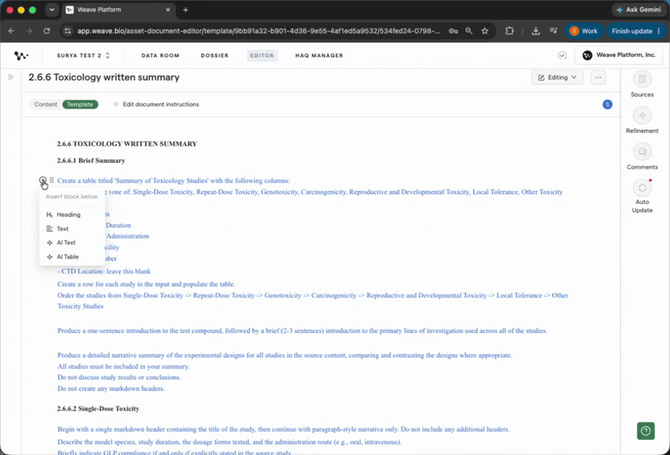Viewport: 670px width, 455px height.
Task: Switch to the Content view toggle
Action: coord(46,104)
